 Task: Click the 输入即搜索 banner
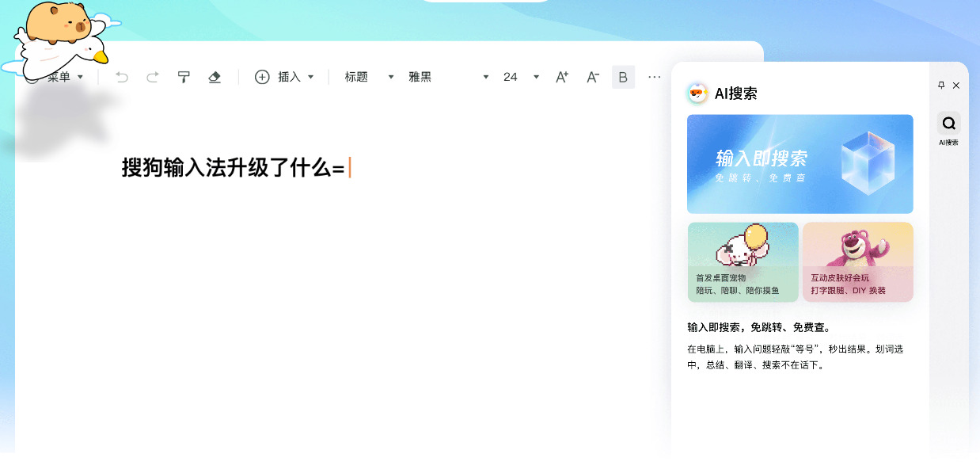click(x=800, y=164)
